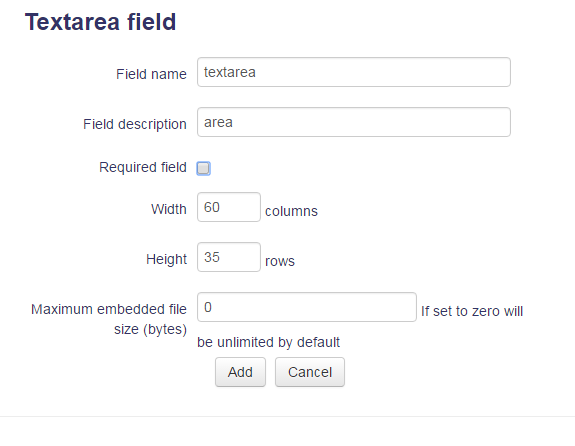
Task: Click the 'be unlimited by default' help text
Action: (x=268, y=342)
